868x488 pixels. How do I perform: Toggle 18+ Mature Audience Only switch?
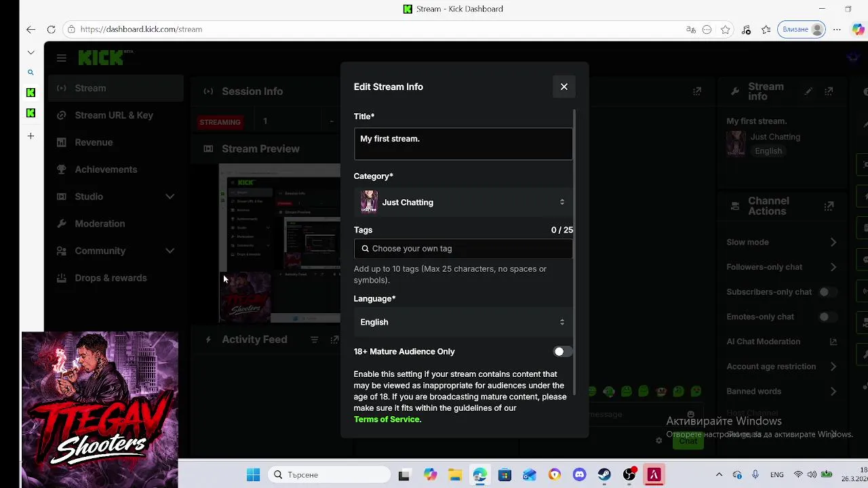pos(562,352)
